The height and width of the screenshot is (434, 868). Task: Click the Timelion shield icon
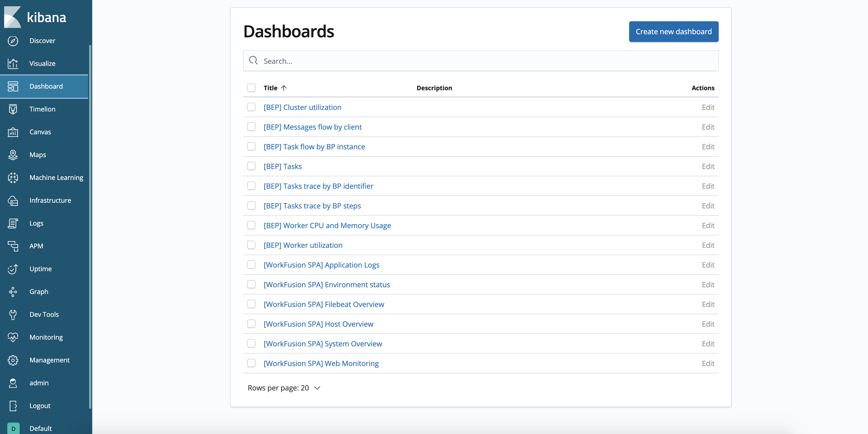coord(13,109)
